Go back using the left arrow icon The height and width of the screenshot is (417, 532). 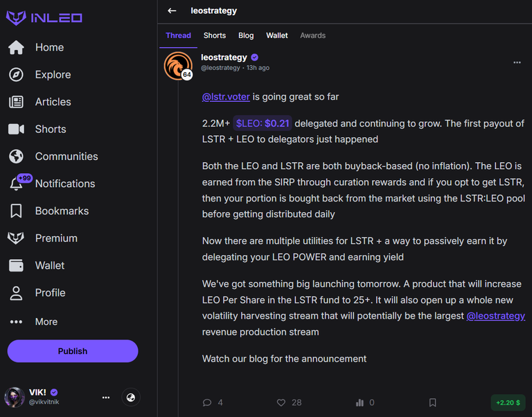(172, 11)
